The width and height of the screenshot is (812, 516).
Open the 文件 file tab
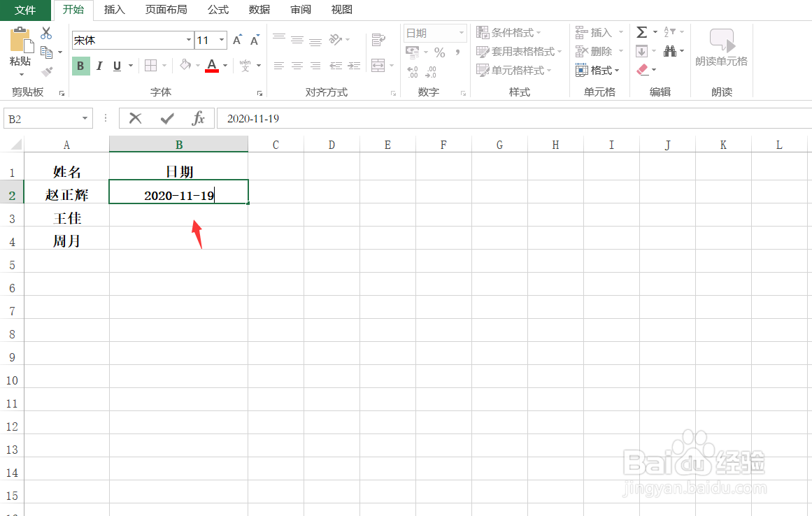pos(25,10)
